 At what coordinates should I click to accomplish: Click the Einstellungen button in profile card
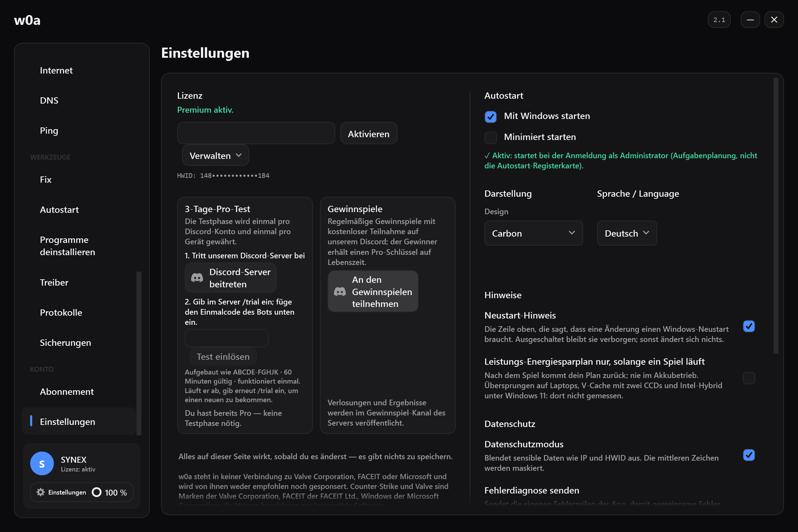coord(61,492)
